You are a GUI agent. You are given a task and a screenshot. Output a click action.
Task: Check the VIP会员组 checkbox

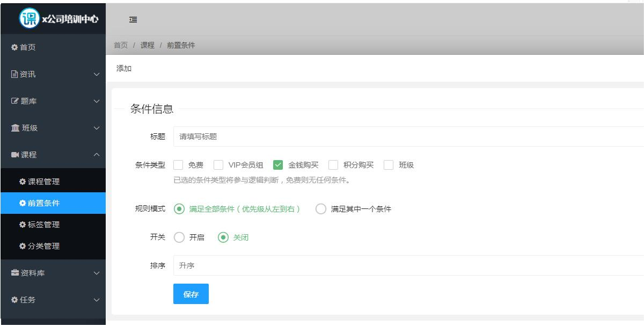click(218, 165)
